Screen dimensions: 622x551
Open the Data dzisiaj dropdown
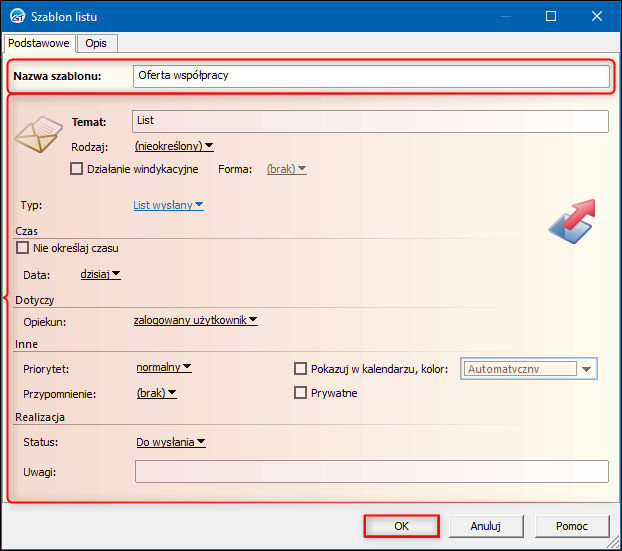pyautogui.click(x=100, y=274)
